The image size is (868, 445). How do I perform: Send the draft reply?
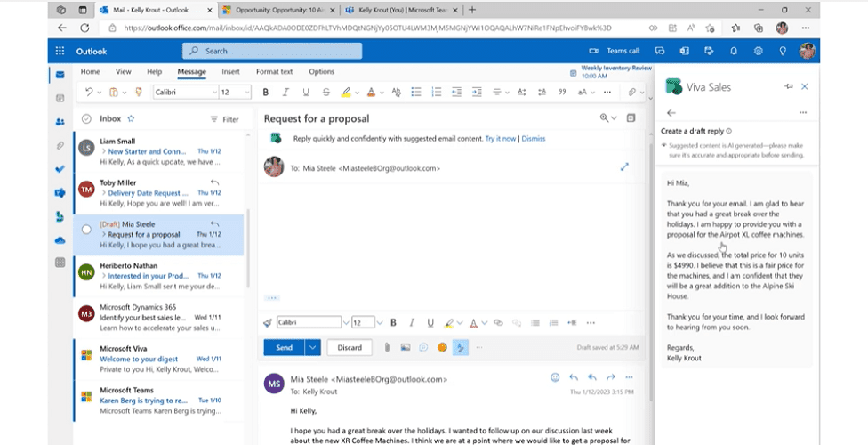pyautogui.click(x=284, y=347)
